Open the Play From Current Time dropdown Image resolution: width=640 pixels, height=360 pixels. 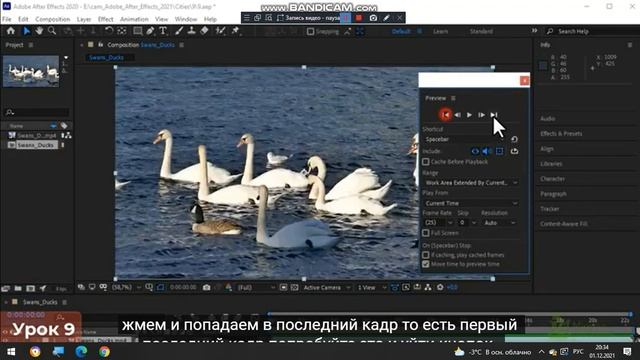(471, 203)
